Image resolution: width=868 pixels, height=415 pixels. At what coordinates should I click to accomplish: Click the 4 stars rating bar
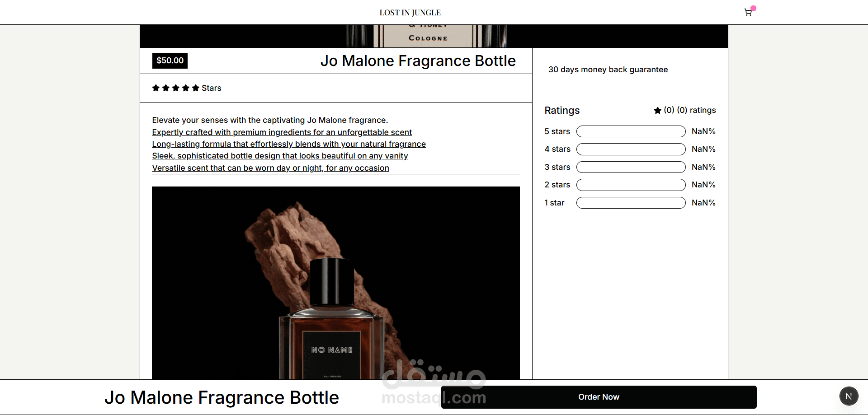(x=631, y=149)
